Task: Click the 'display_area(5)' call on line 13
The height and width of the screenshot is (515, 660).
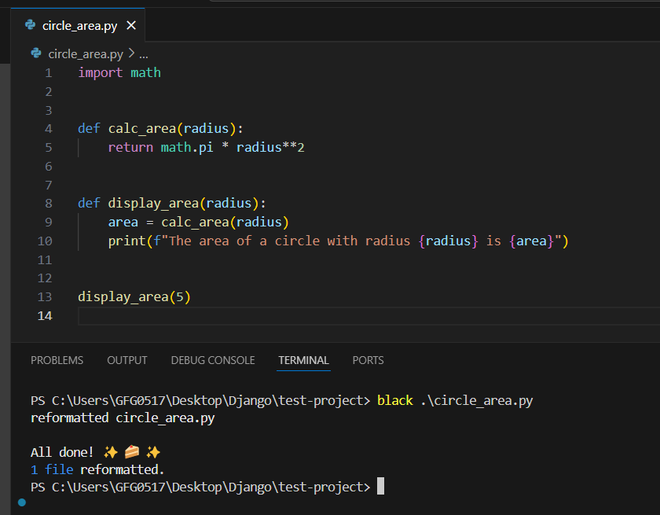Action: [134, 297]
